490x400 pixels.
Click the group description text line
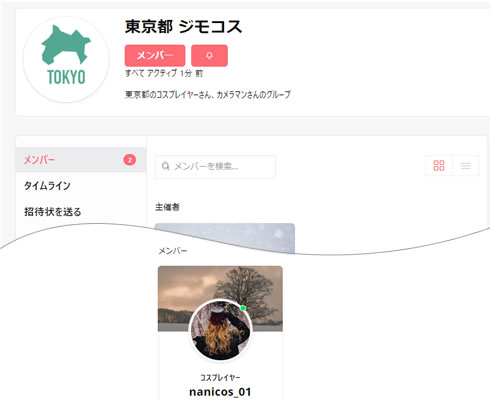point(208,94)
